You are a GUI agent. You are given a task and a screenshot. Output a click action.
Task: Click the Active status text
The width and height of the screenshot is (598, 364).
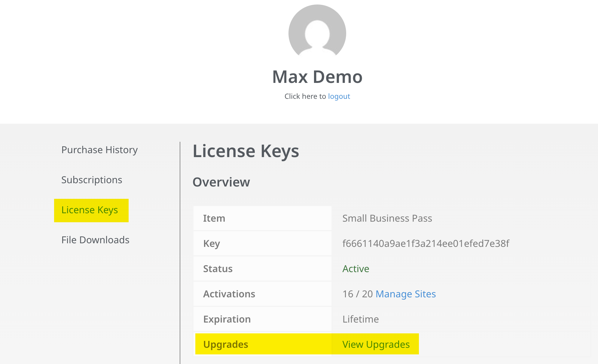click(356, 269)
